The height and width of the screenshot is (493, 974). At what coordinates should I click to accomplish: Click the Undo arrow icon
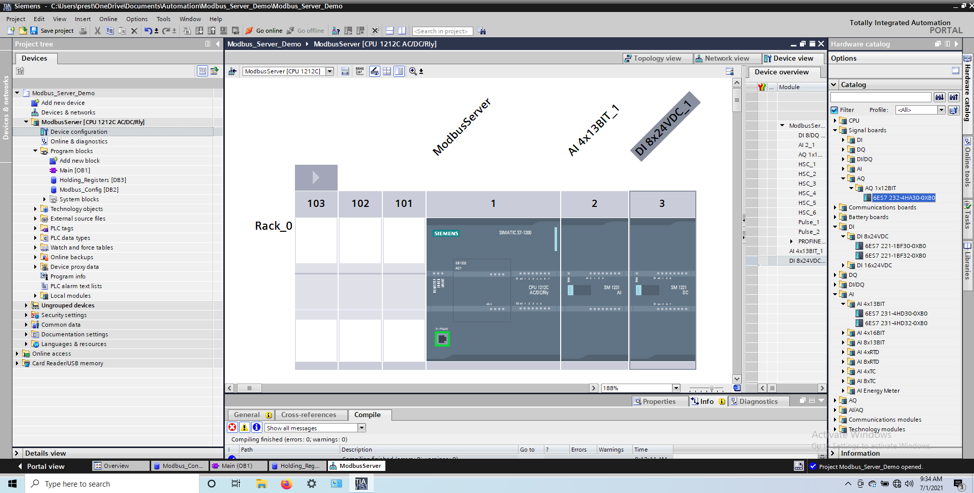pos(148,30)
